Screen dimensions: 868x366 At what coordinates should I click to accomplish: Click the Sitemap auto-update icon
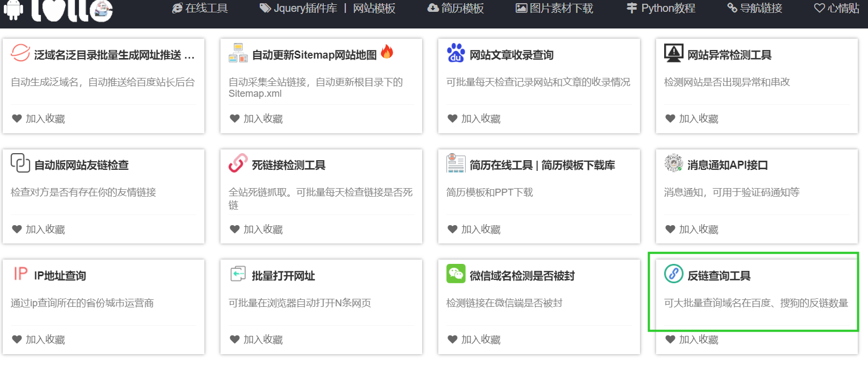tap(238, 53)
